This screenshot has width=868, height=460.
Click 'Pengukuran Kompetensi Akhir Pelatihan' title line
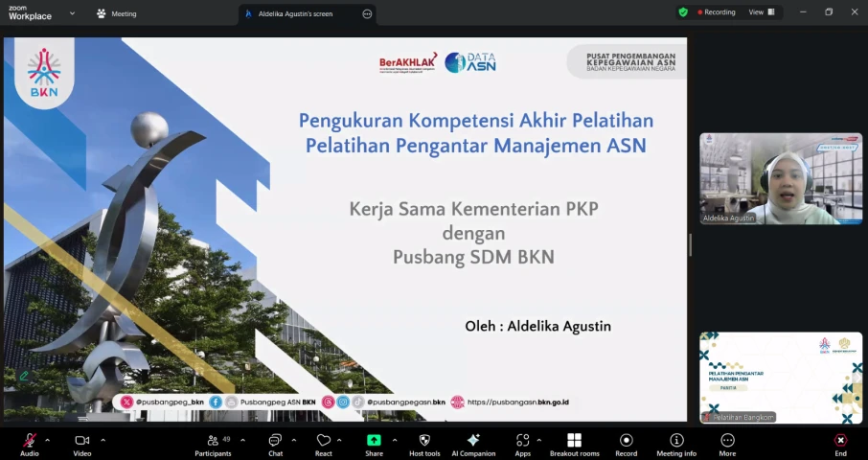pyautogui.click(x=476, y=120)
